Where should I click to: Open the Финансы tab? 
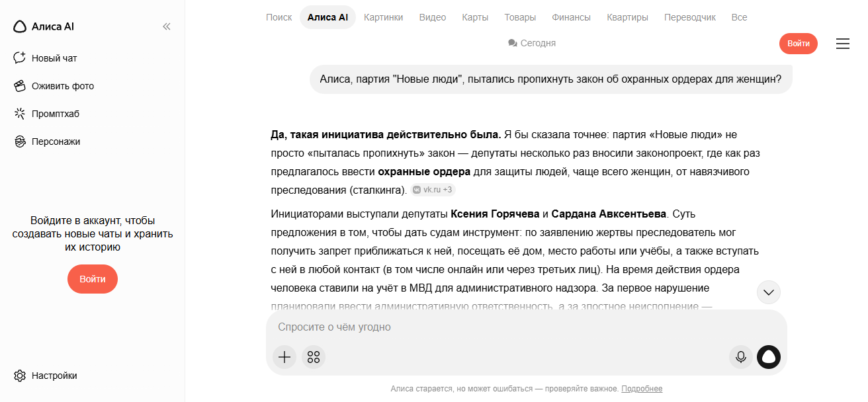tap(571, 17)
